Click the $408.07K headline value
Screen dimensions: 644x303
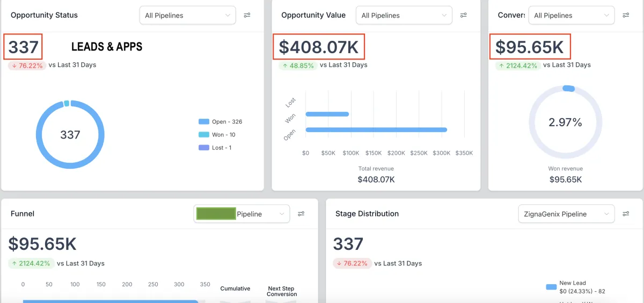(319, 47)
